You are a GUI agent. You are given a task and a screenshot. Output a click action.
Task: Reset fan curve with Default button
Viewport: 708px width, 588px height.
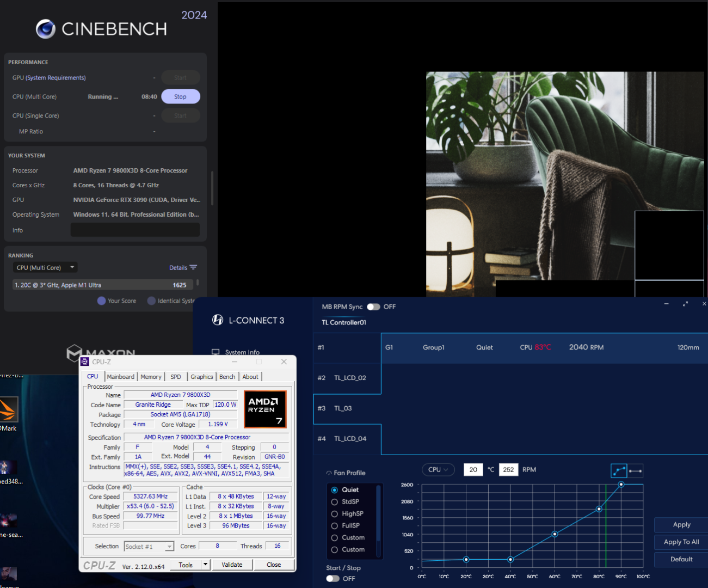point(681,559)
